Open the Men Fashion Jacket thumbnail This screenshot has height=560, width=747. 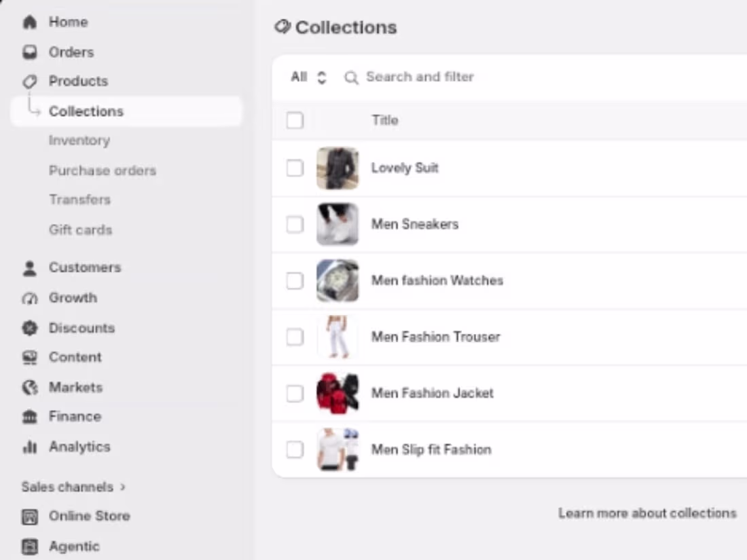[338, 393]
